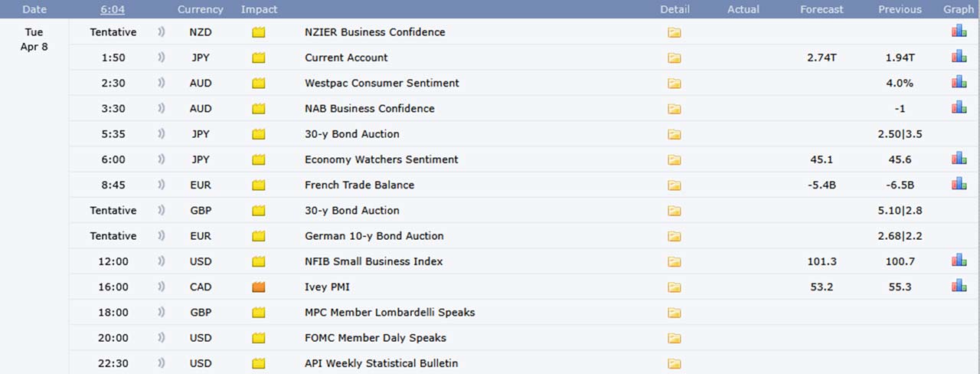The image size is (980, 374).
Task: Expand details for 30-y Bond Auction JPY row
Action: click(x=674, y=134)
